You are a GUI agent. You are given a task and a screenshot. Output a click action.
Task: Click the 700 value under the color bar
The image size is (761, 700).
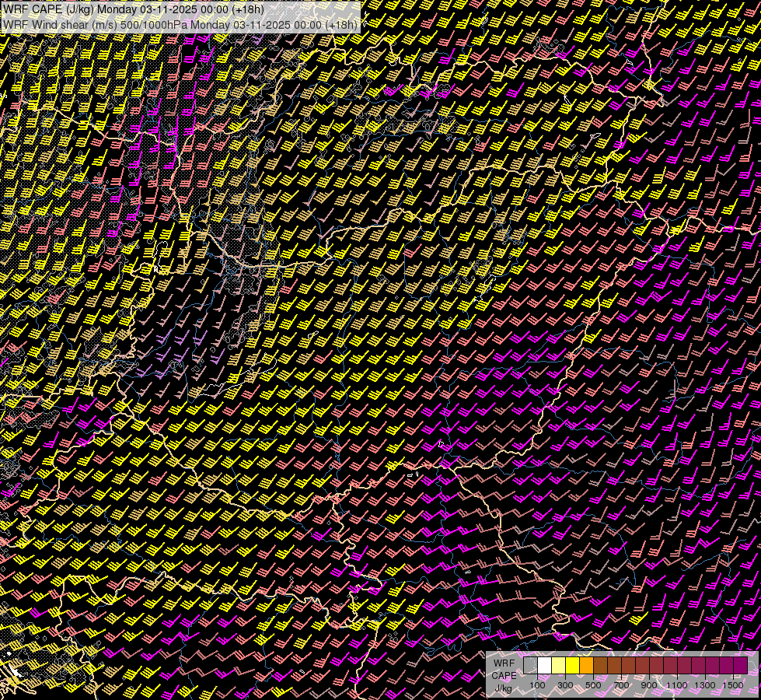click(x=621, y=685)
